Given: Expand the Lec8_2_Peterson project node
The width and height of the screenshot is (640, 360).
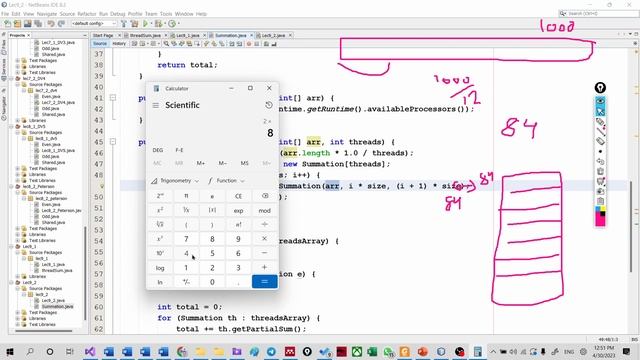Looking at the screenshot, I should (x=12, y=186).
